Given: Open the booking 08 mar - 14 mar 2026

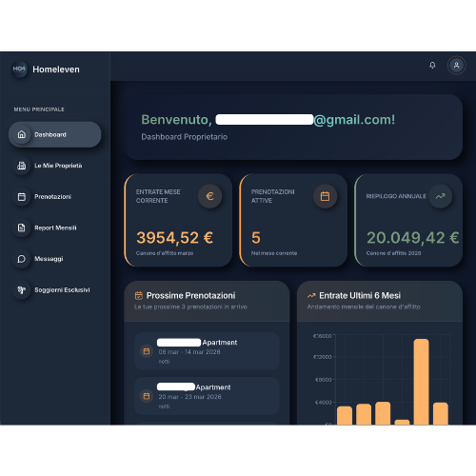Looking at the screenshot, I should pyautogui.click(x=207, y=351).
